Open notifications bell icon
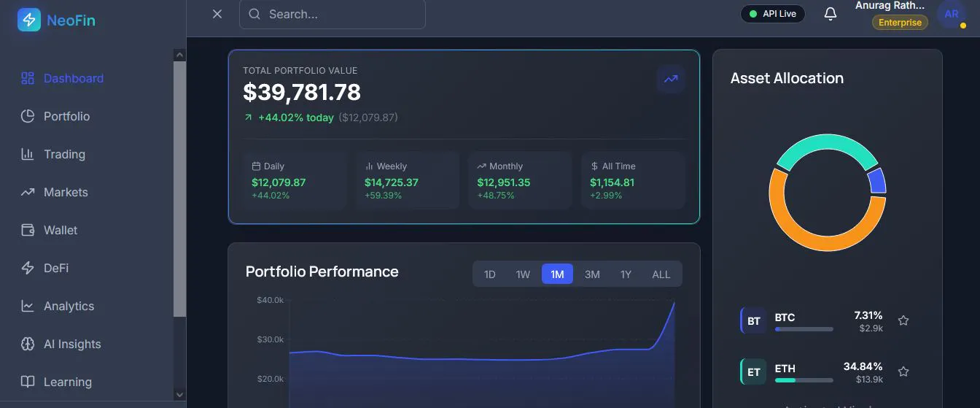 pyautogui.click(x=831, y=14)
